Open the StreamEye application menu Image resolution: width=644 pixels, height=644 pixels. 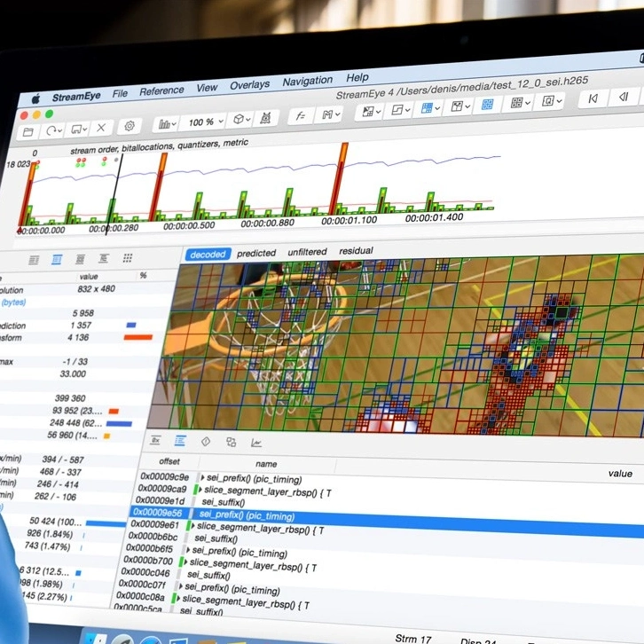76,97
